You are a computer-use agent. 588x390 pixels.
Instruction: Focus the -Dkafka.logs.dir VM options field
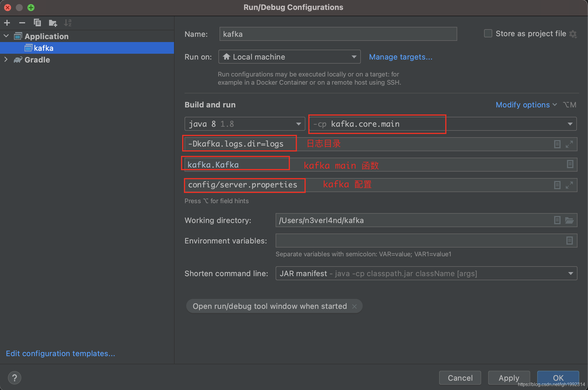coord(381,144)
